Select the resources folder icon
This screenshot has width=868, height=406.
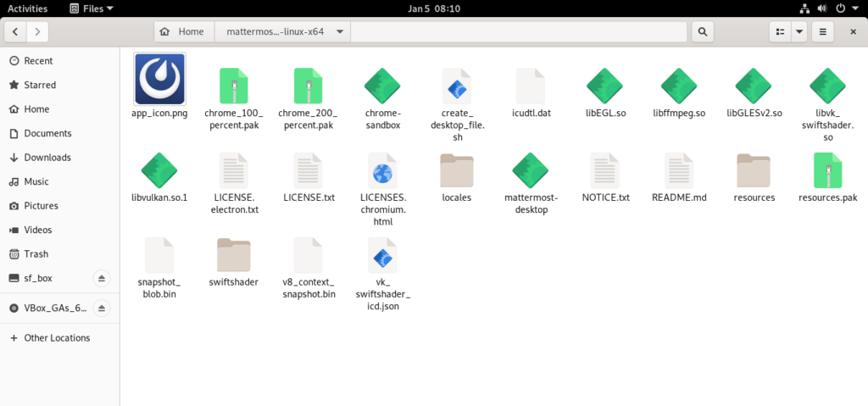click(x=754, y=170)
